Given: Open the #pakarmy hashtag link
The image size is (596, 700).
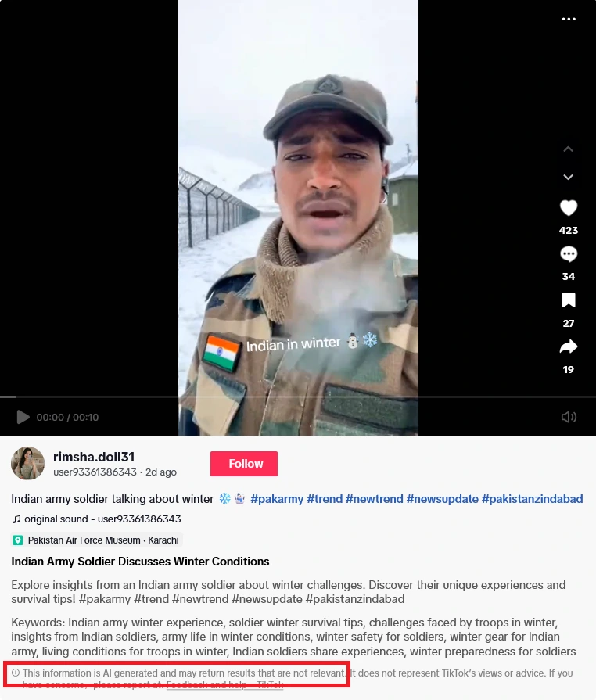Looking at the screenshot, I should pos(277,499).
